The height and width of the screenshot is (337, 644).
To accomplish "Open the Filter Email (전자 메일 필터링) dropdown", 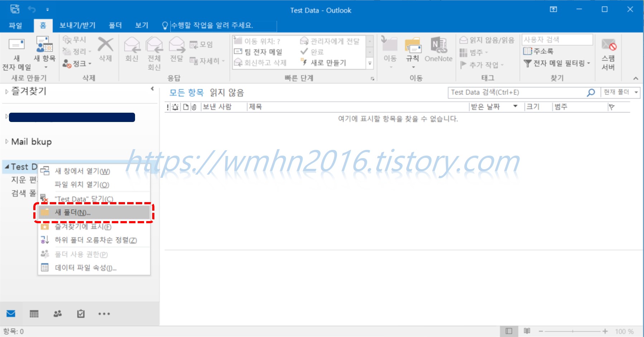I will click(x=557, y=63).
